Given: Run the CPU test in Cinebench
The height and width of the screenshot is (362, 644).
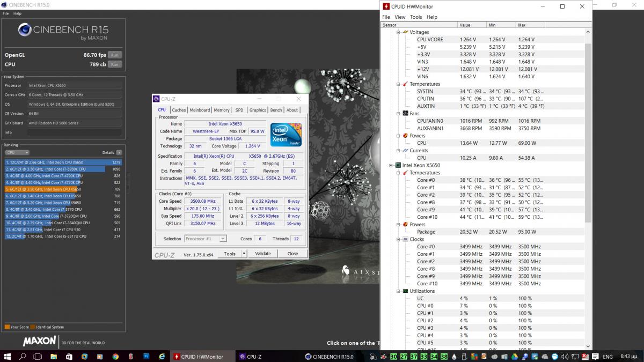Looking at the screenshot, I should (x=114, y=64).
